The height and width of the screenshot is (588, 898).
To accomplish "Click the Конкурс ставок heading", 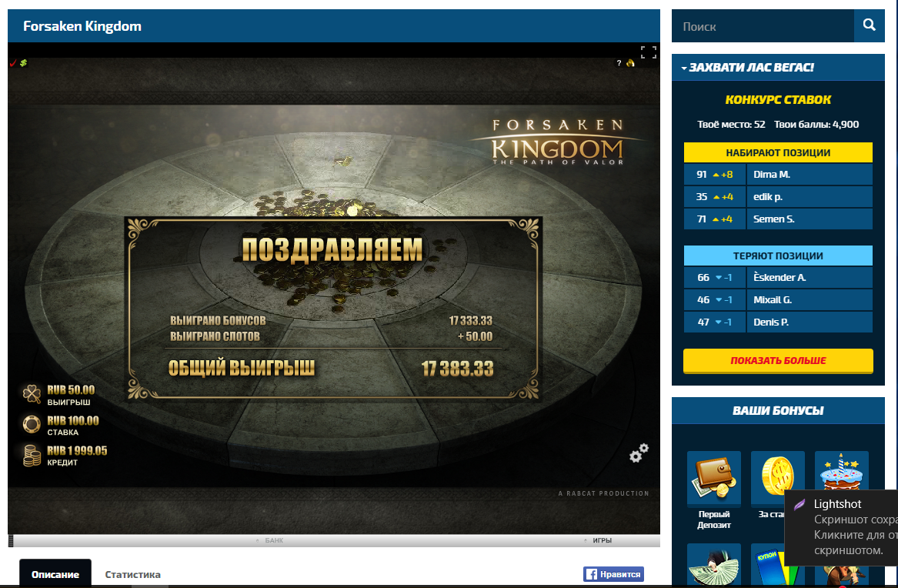I will coord(778,99).
